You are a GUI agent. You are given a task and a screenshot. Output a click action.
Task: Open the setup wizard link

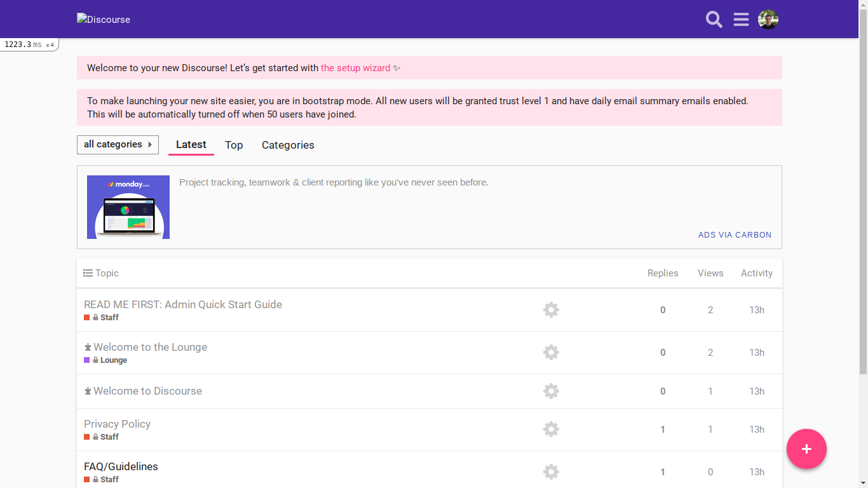pyautogui.click(x=356, y=68)
